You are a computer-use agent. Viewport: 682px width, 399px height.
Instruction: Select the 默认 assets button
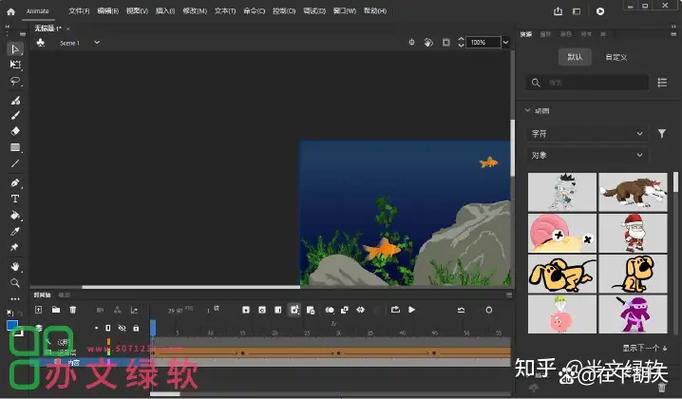pos(575,57)
